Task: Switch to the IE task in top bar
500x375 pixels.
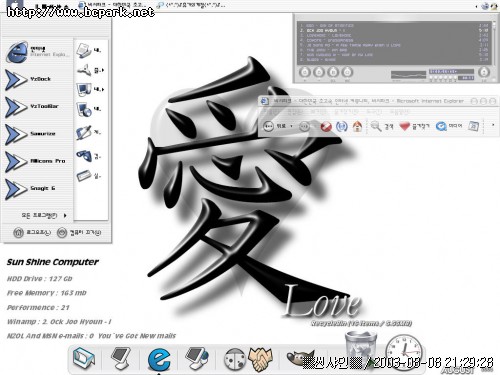Action: (112, 5)
